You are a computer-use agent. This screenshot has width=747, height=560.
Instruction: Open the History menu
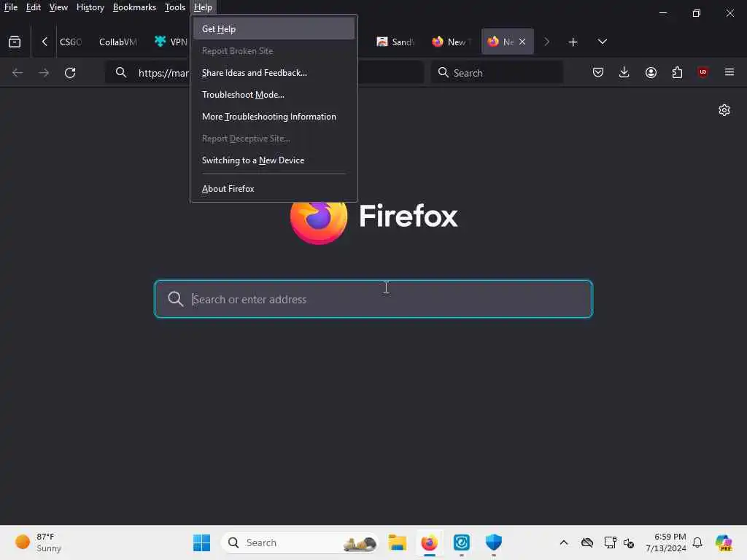90,7
